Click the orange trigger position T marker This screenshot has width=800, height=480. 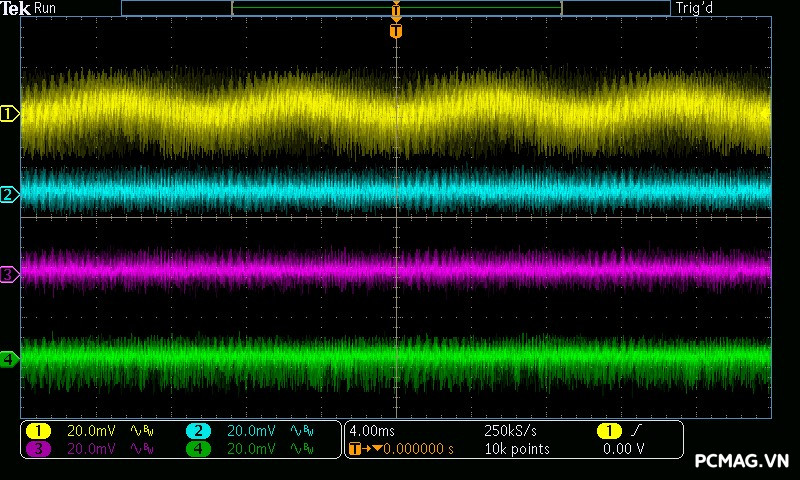(396, 32)
